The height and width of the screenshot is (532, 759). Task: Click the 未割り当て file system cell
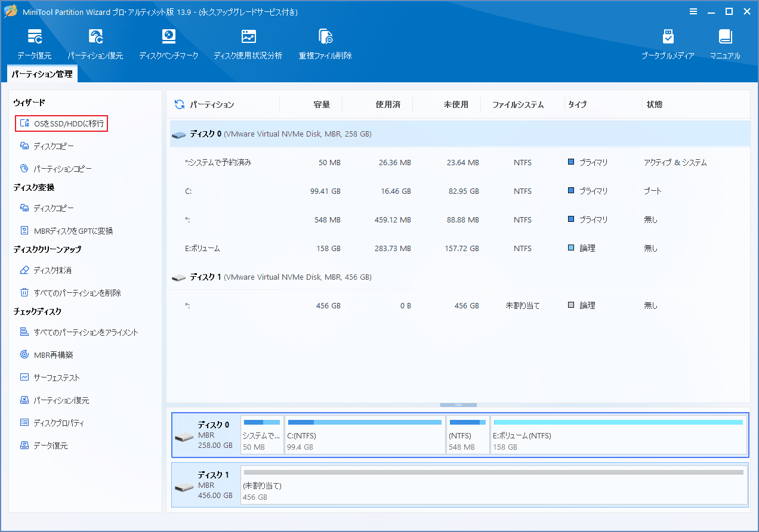[522, 305]
